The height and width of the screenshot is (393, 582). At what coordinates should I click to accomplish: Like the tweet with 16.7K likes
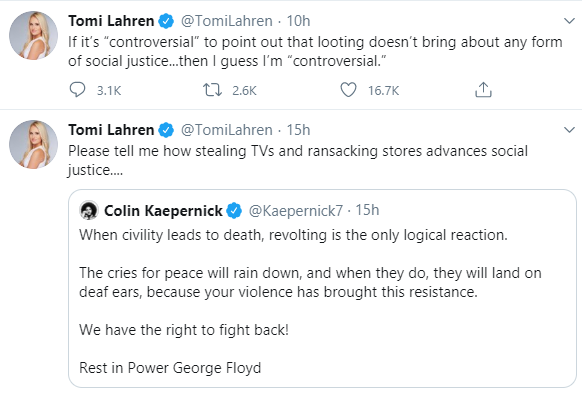coord(348,90)
